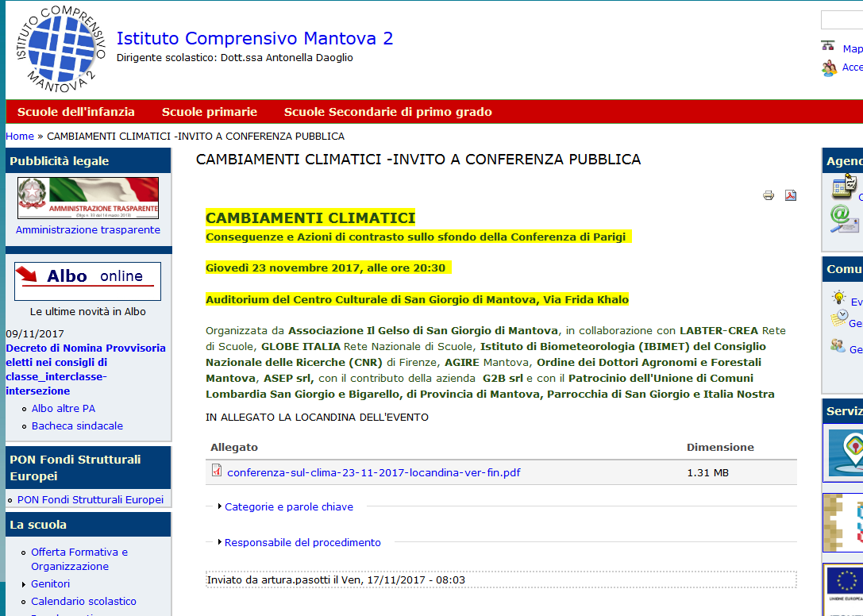
Task: Click the printer-friendly version icon
Action: (x=769, y=195)
